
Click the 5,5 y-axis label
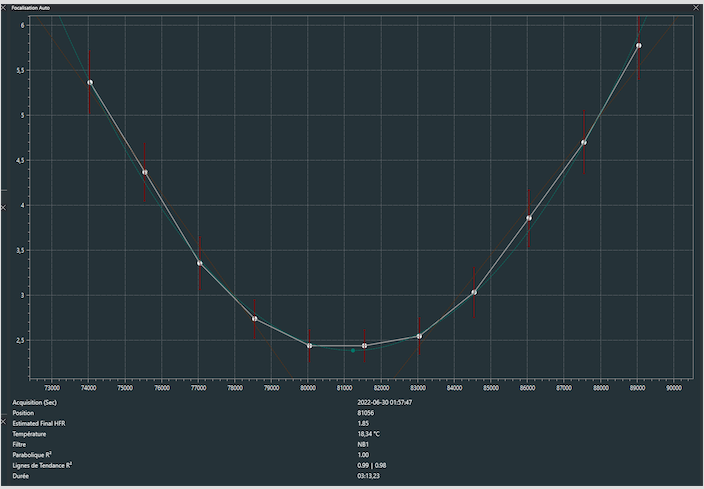click(x=20, y=70)
